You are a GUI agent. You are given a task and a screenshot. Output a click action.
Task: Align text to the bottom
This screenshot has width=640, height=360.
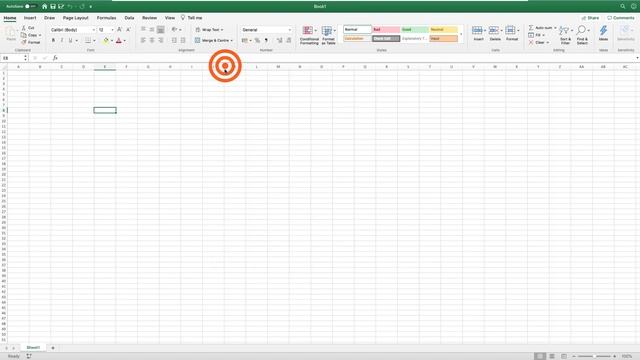tap(161, 29)
